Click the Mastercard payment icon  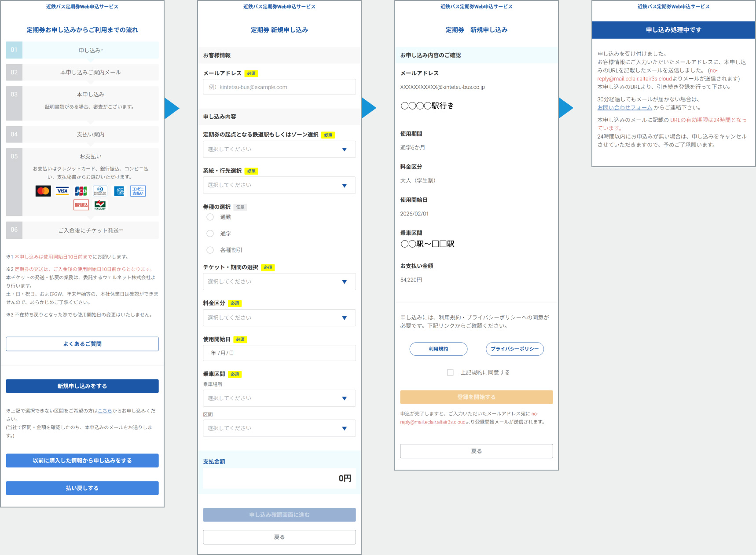(43, 191)
